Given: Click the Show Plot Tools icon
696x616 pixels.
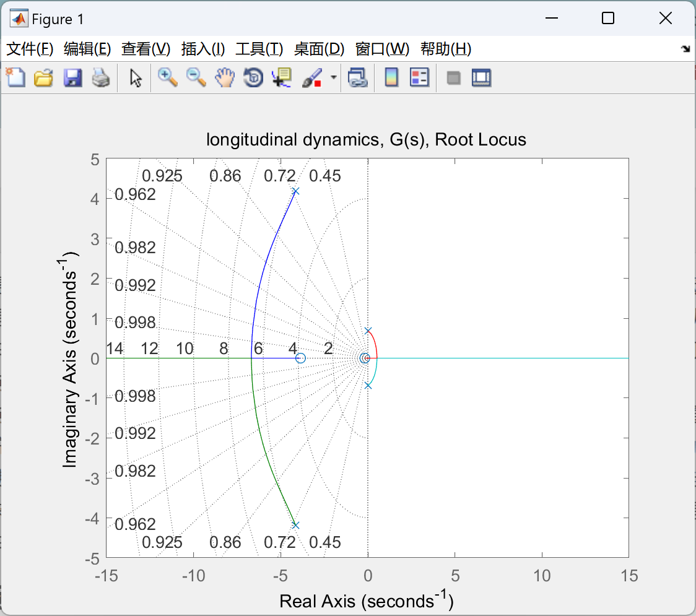Looking at the screenshot, I should pyautogui.click(x=482, y=77).
